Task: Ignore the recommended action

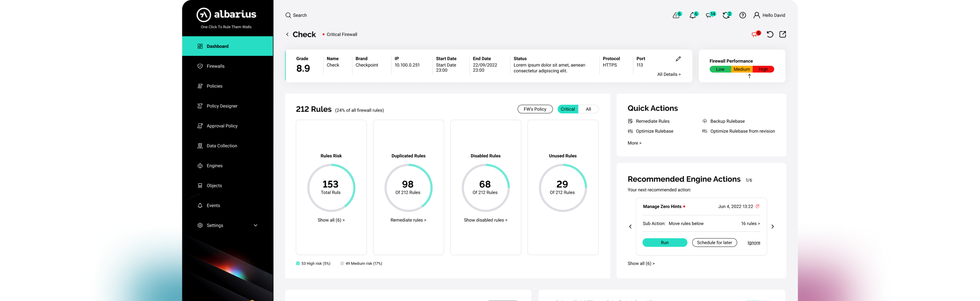Action: [x=754, y=243]
